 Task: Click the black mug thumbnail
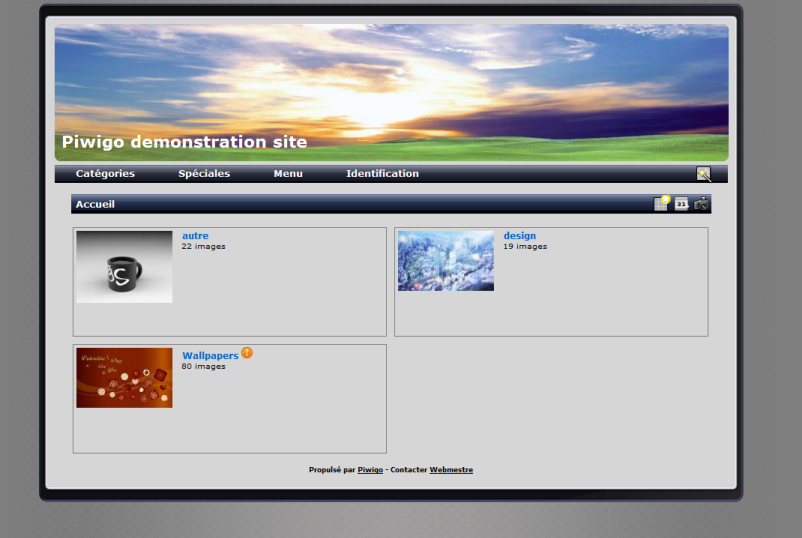(x=124, y=267)
